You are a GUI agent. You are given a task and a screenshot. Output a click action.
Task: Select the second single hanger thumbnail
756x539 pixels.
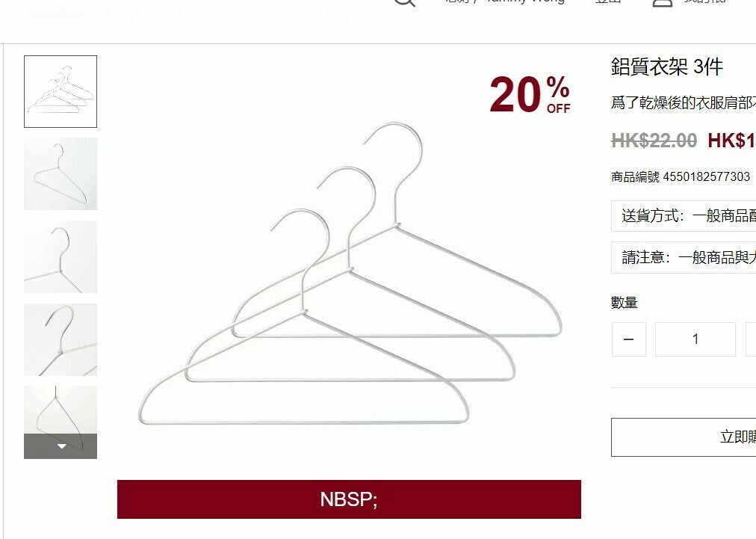[x=61, y=173]
